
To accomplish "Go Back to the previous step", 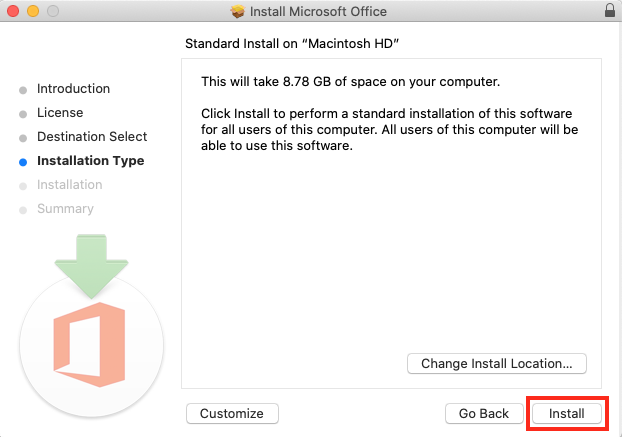I will [x=484, y=413].
